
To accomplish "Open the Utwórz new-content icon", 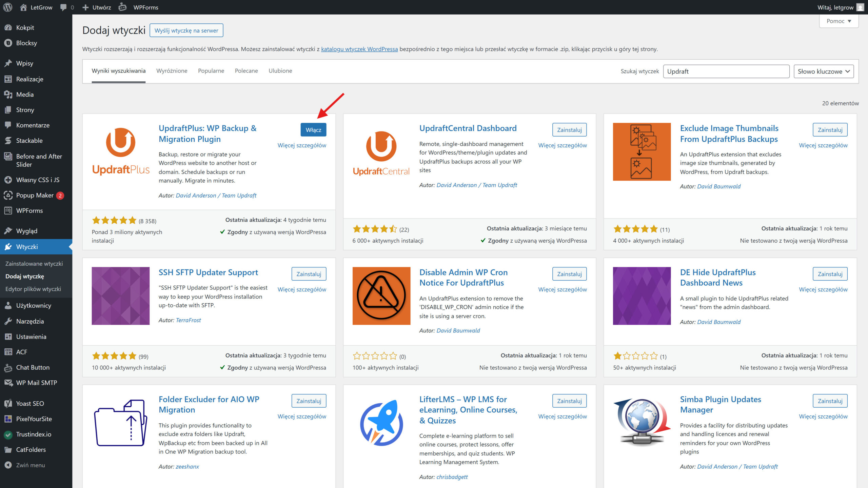I will coord(96,7).
